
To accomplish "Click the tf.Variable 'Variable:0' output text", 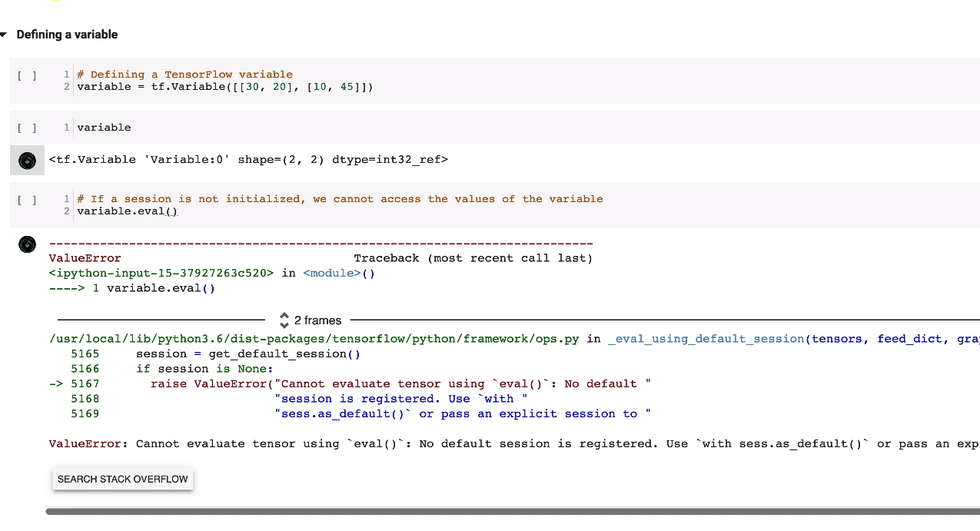I will coord(248,160).
